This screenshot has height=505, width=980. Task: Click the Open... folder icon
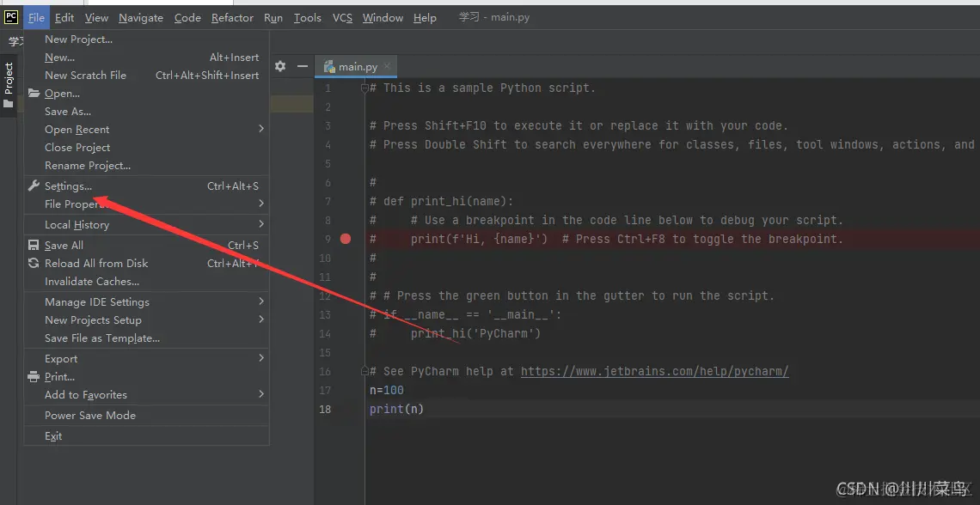click(x=34, y=94)
